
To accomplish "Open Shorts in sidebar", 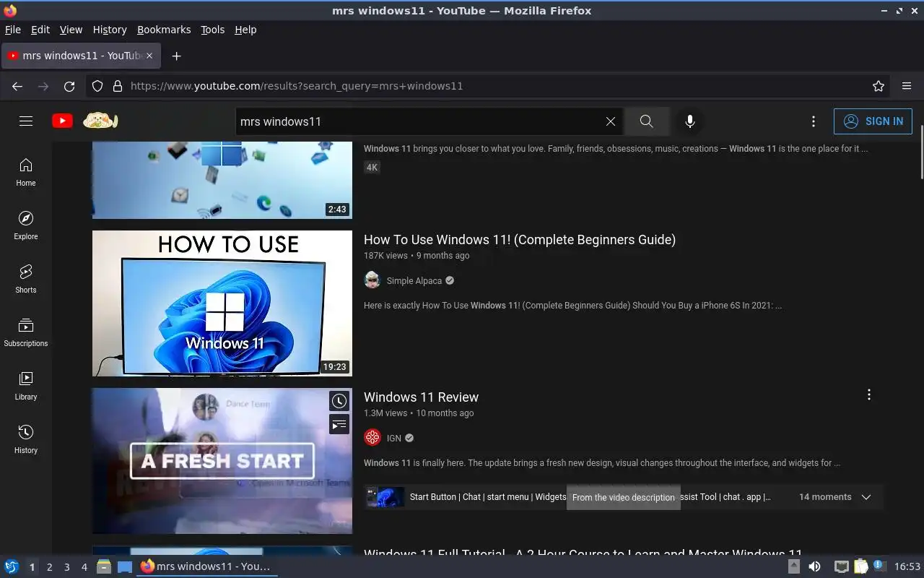I will coord(26,279).
